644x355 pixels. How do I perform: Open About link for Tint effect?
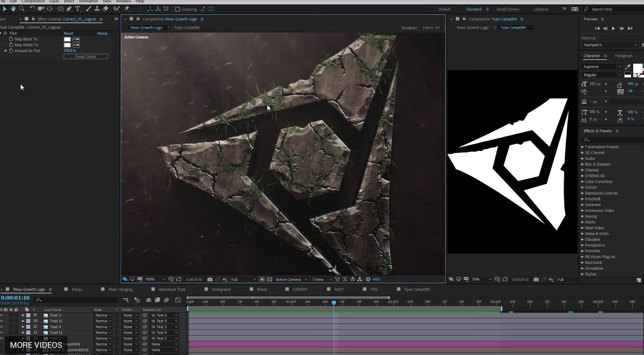point(103,33)
